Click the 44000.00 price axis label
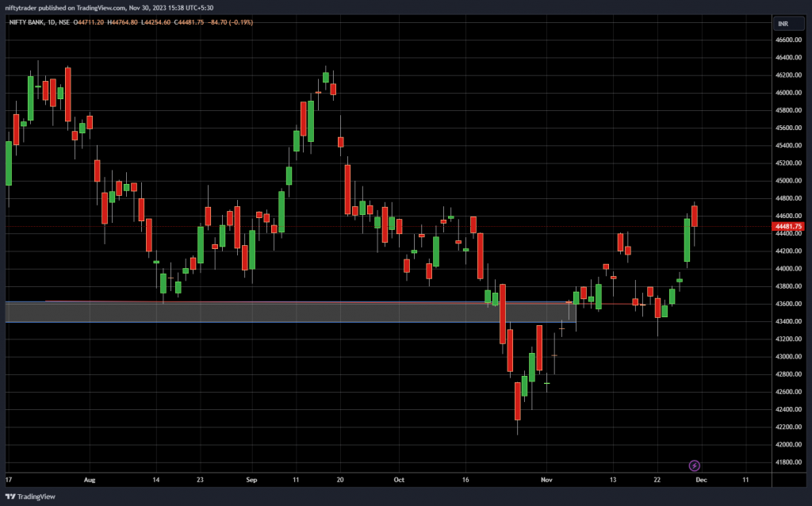The height and width of the screenshot is (506, 812). [x=788, y=269]
